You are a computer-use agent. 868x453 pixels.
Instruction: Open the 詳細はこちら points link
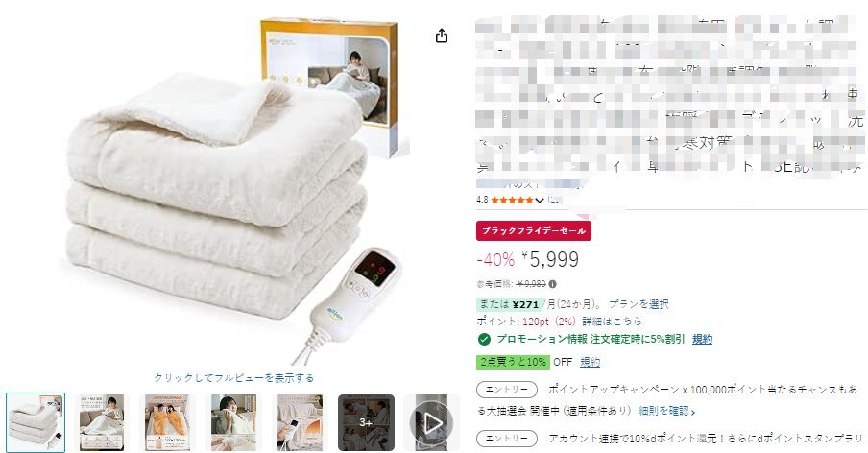(x=613, y=322)
